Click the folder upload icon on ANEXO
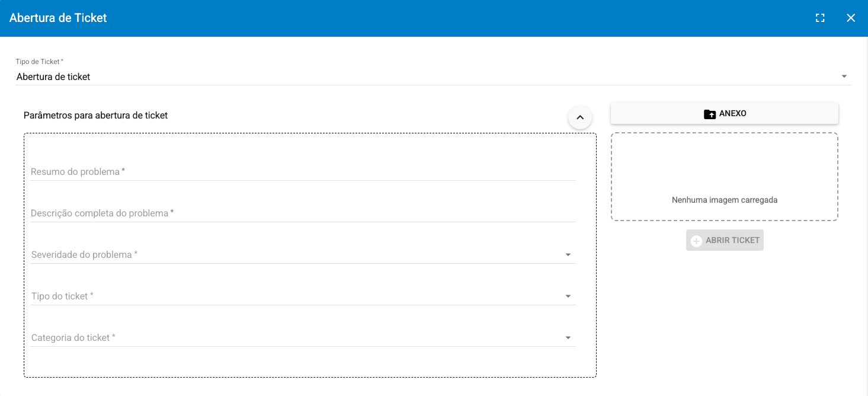Screen dimensions: 868x396 (709, 114)
